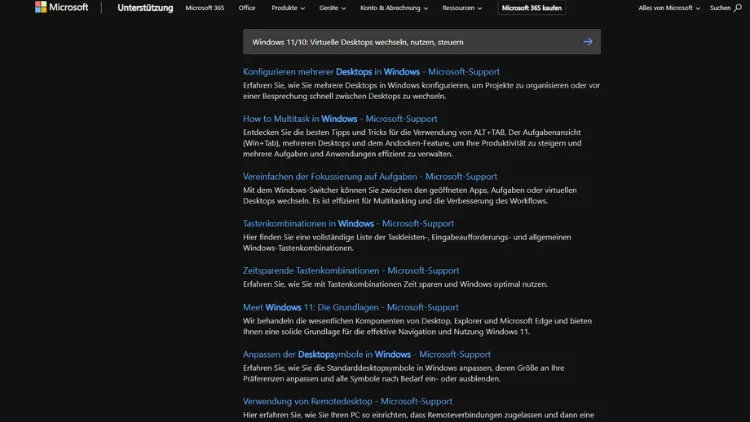Open Konfigurieren mehrerer Desktops in Windows result
Screen dimensions: 750x422
(371, 72)
